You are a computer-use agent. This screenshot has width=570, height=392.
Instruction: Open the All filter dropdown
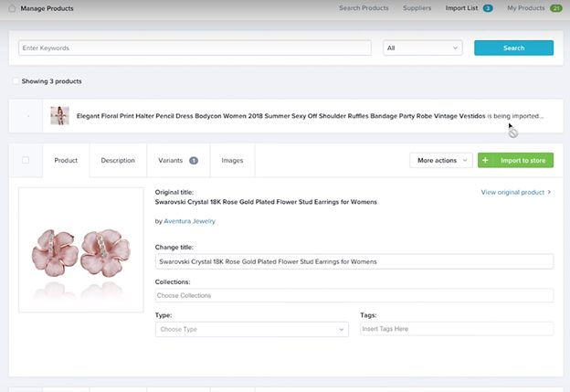coord(422,48)
